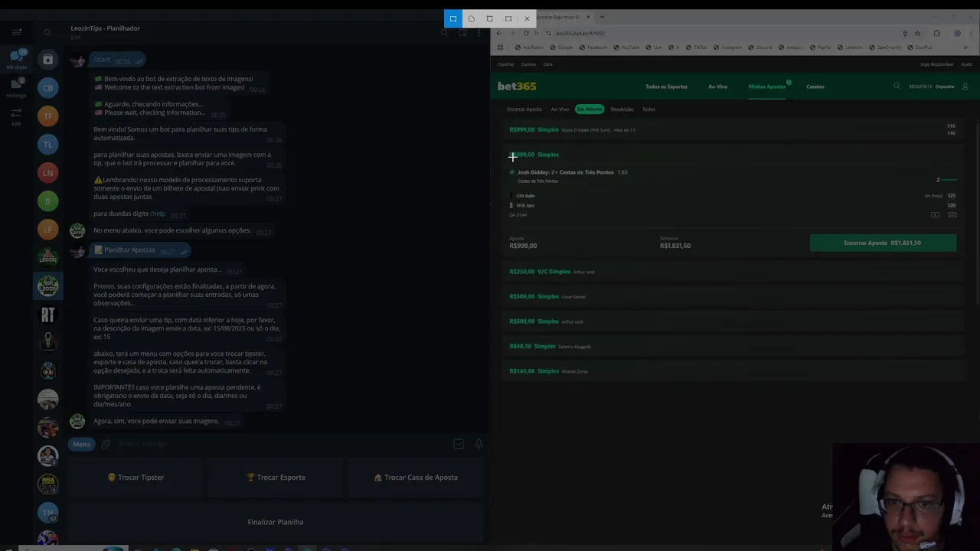This screenshot has height=551, width=980.
Task: Search bet365 with magnifier icon
Action: pos(897,86)
